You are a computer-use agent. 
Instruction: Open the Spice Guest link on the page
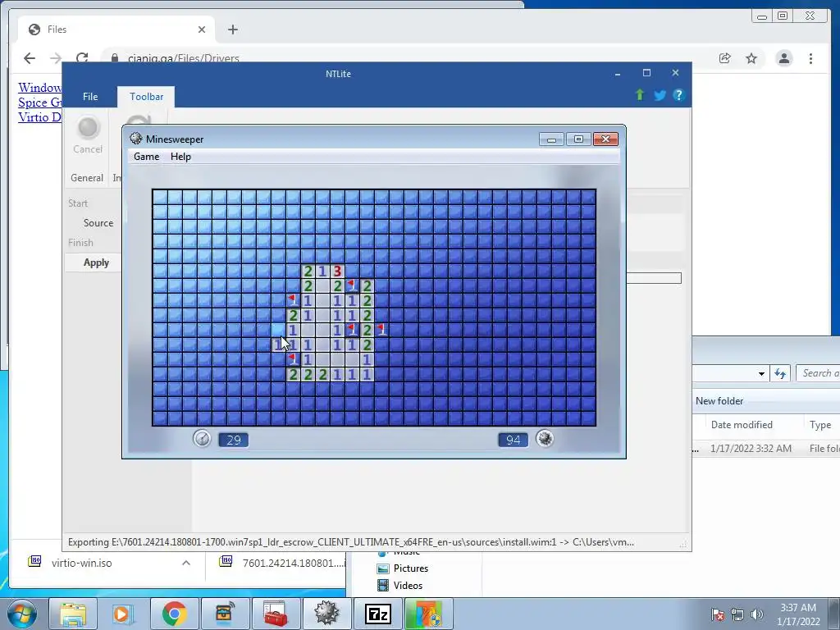pyautogui.click(x=40, y=103)
